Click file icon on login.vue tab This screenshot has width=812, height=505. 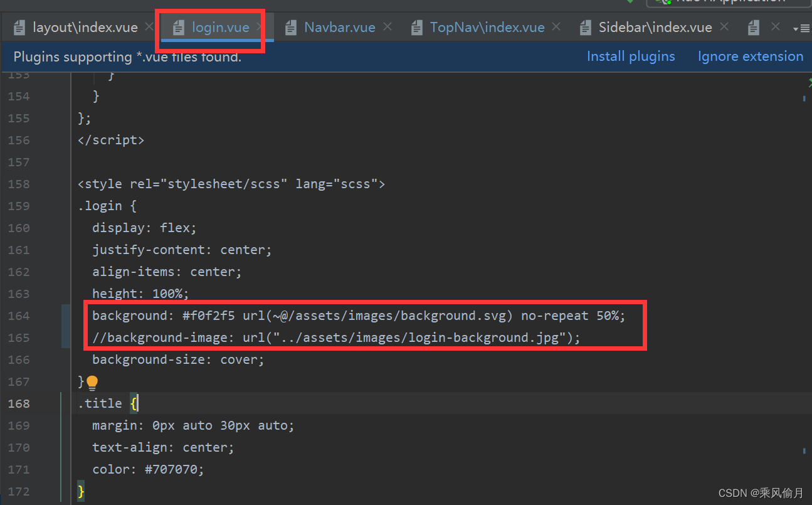179,28
